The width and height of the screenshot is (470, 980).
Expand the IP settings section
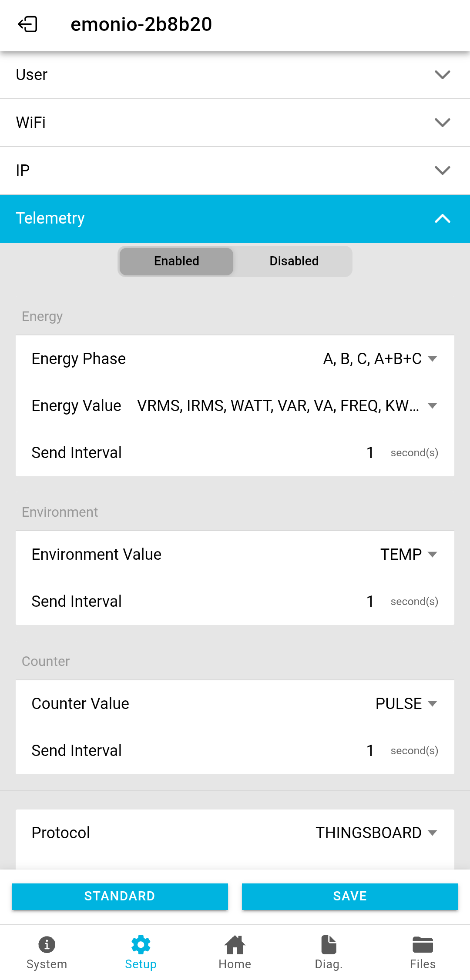pos(442,171)
